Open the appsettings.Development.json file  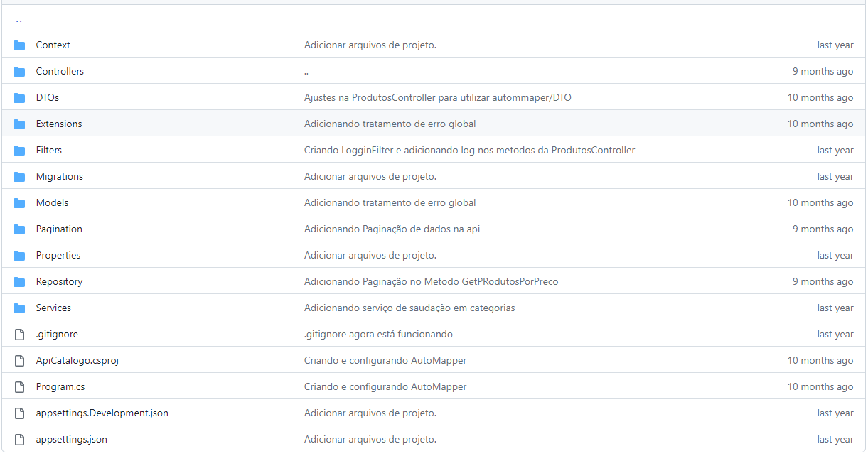point(102,413)
